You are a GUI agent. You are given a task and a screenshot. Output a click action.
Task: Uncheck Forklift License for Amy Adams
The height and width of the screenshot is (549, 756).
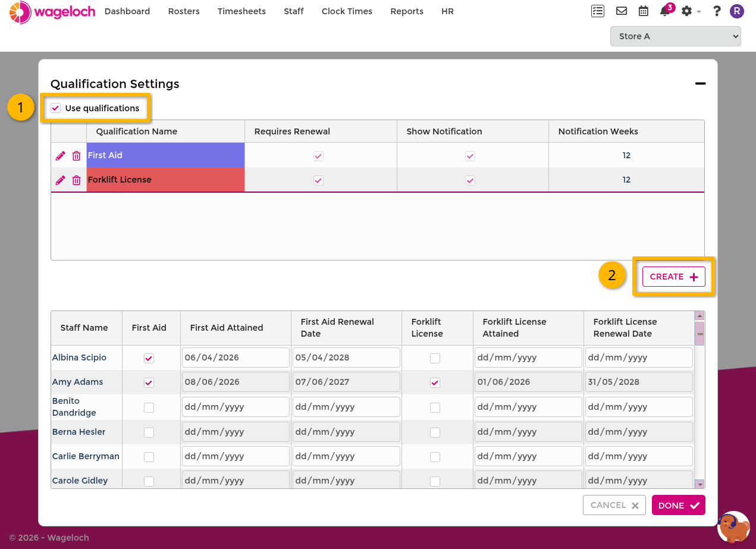435,383
